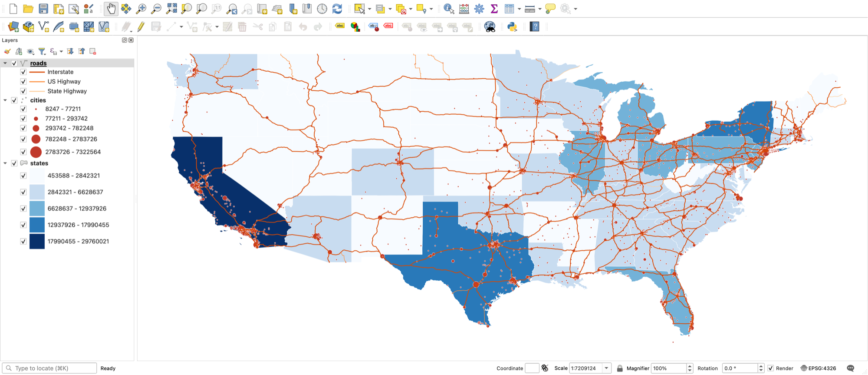The image size is (868, 375).
Task: Select the Pan Map hand tool
Action: coord(111,9)
